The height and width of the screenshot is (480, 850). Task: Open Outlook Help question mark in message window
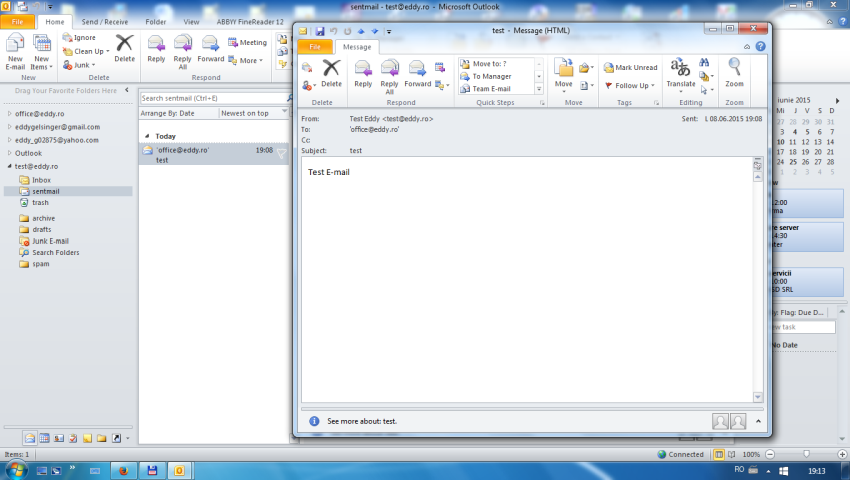tap(761, 47)
